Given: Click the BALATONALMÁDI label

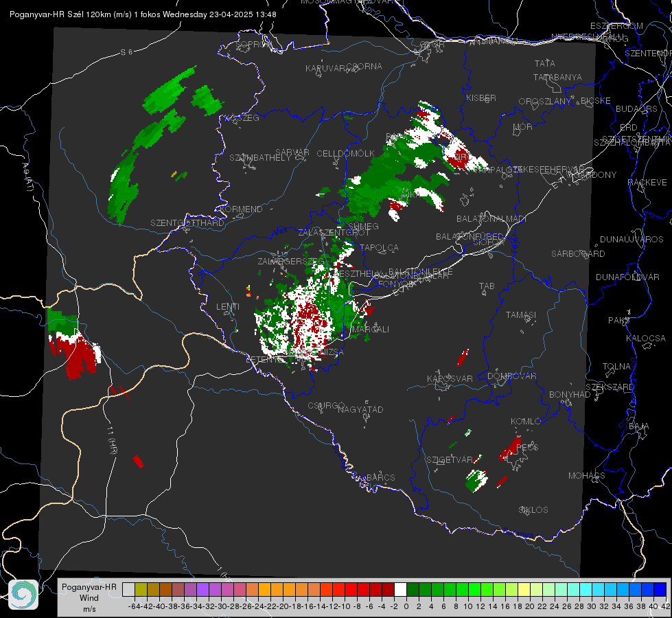Looking at the screenshot, I should (x=491, y=219).
